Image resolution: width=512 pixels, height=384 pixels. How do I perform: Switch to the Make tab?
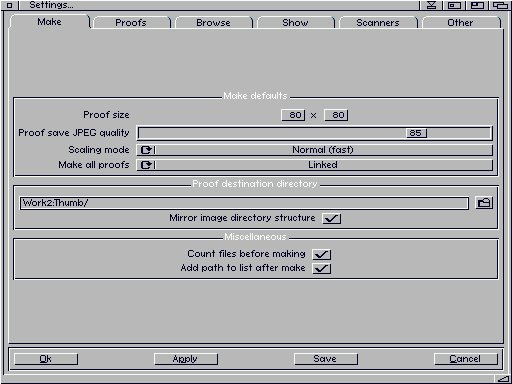[x=50, y=22]
